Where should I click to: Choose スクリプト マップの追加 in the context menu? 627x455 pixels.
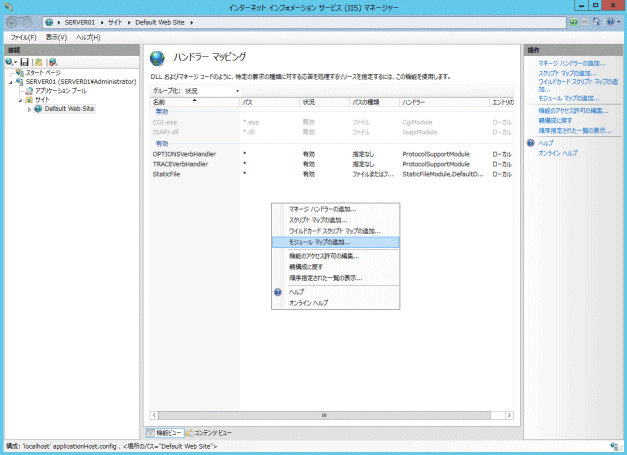pyautogui.click(x=335, y=220)
